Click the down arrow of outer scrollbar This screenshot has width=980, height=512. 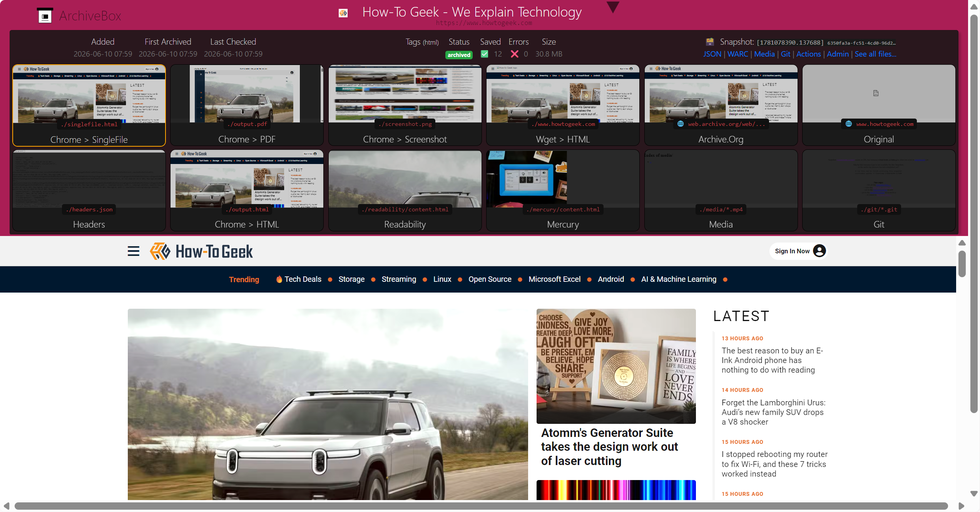pyautogui.click(x=974, y=494)
